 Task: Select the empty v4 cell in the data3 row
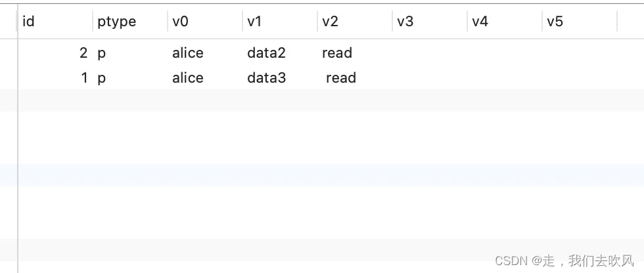click(505, 77)
